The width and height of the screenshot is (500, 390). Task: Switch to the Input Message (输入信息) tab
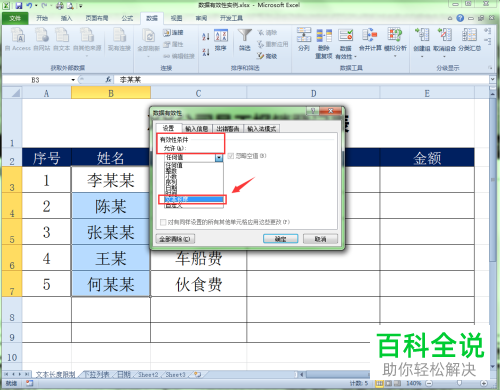[x=197, y=128]
